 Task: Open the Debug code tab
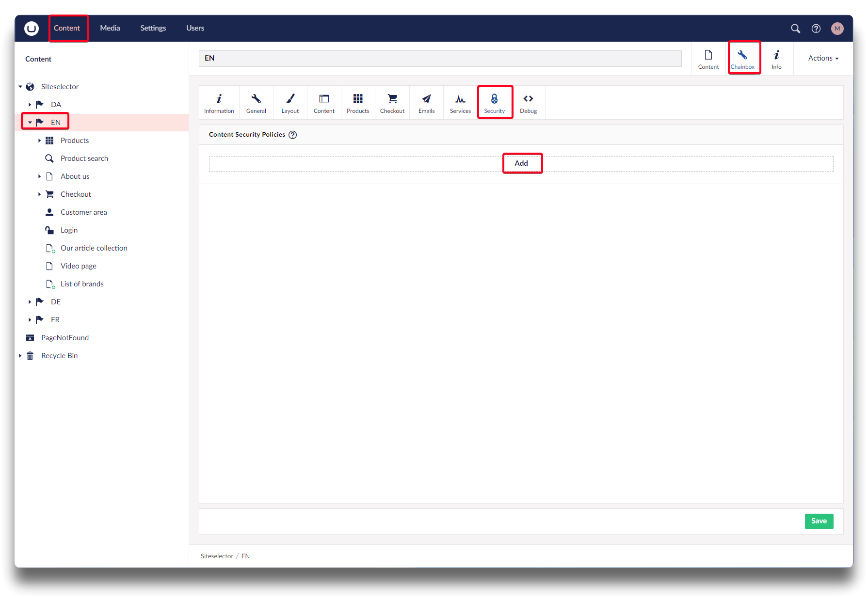tap(528, 103)
